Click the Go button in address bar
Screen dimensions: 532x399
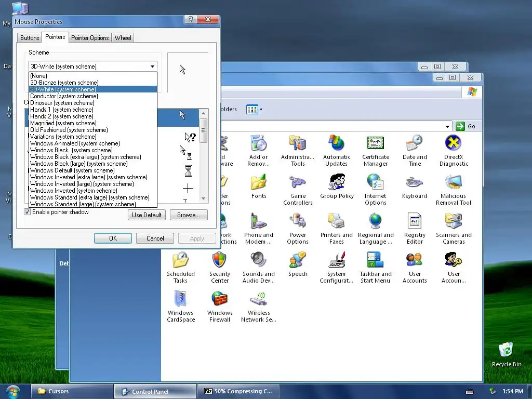pos(465,126)
